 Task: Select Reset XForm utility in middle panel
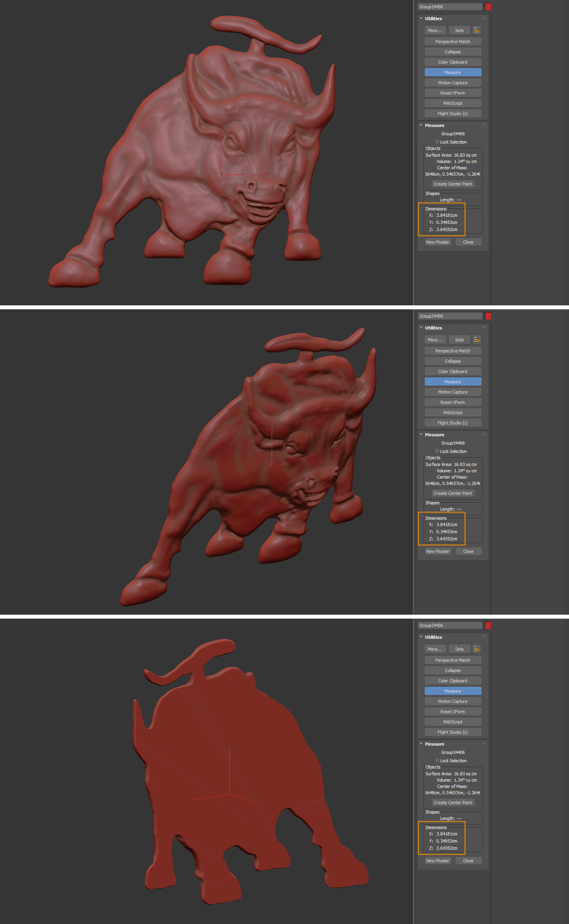point(453,402)
